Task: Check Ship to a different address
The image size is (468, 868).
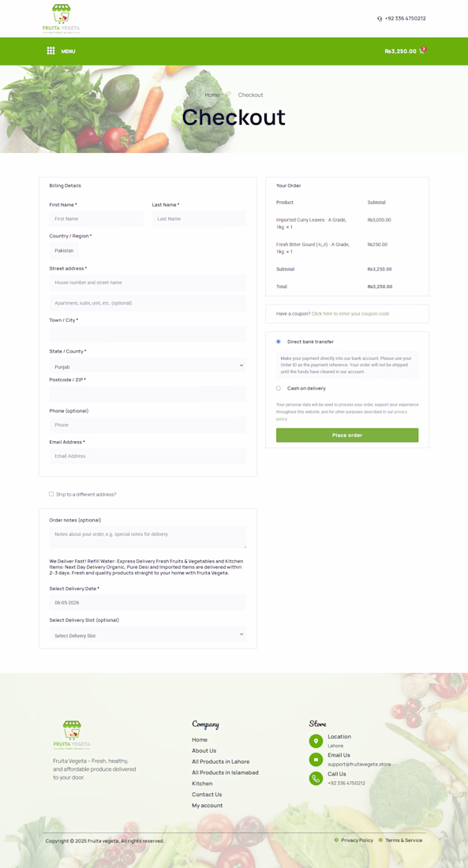Action: pos(51,494)
